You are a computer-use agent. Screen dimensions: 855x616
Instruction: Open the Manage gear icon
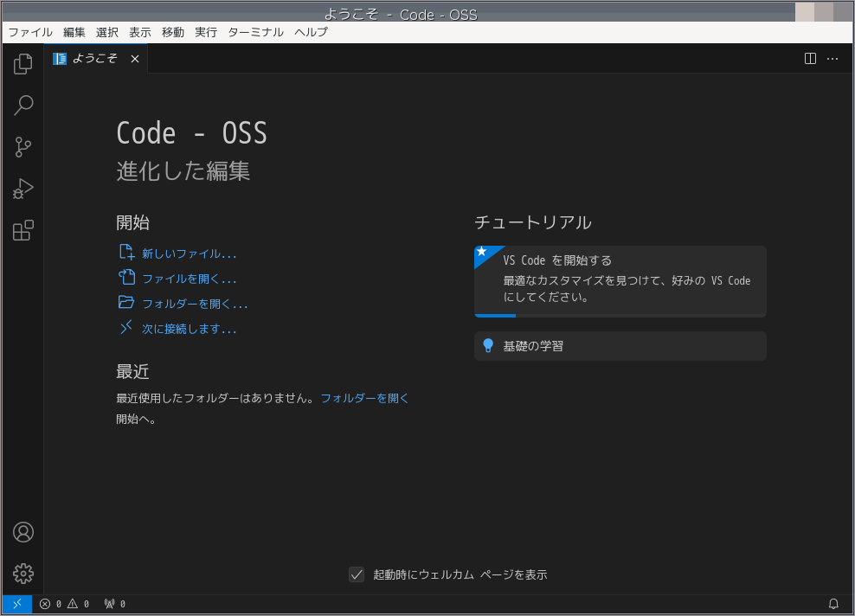pyautogui.click(x=22, y=574)
